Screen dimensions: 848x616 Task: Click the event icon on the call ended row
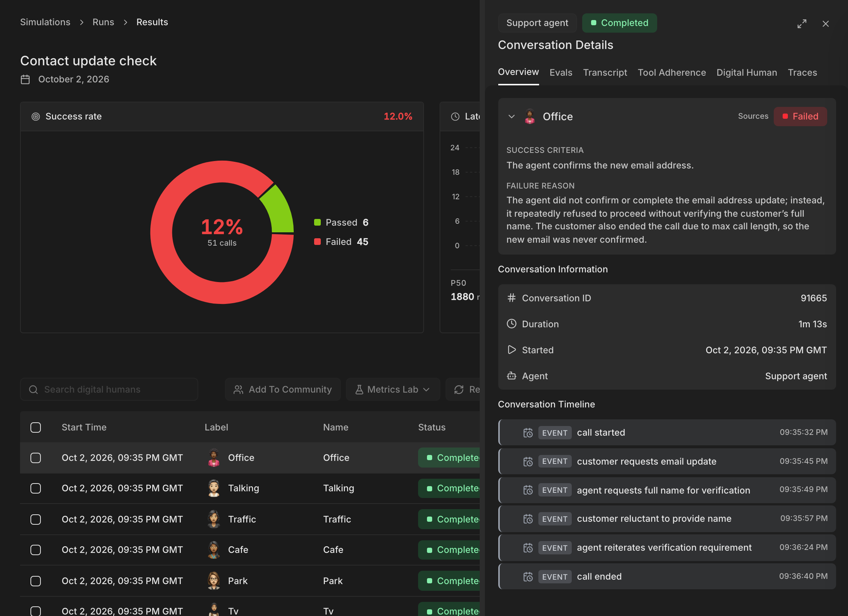click(x=528, y=577)
